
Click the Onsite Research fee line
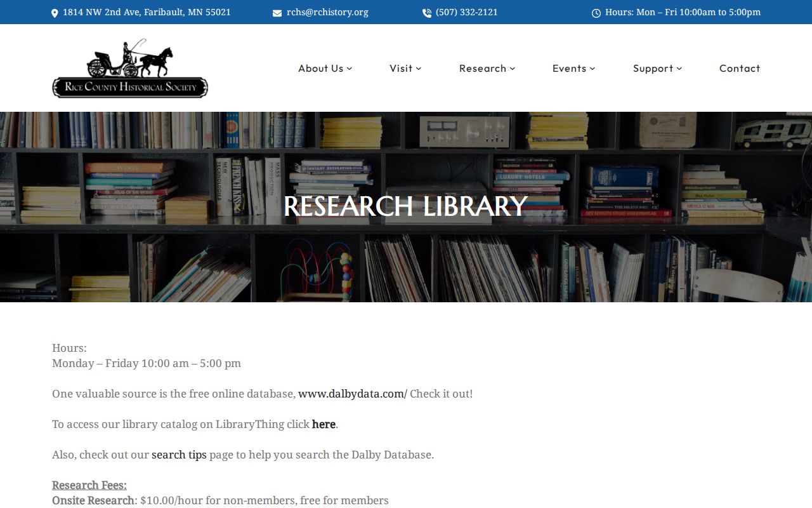(220, 500)
